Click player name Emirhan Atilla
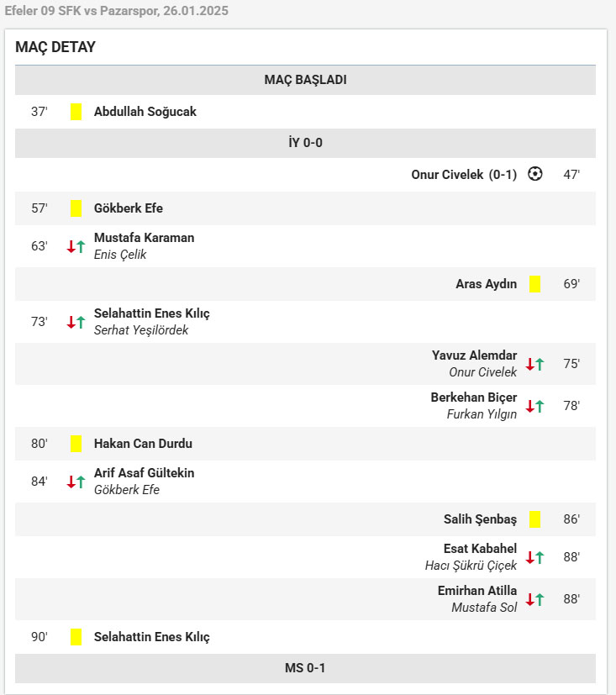 pyautogui.click(x=477, y=591)
